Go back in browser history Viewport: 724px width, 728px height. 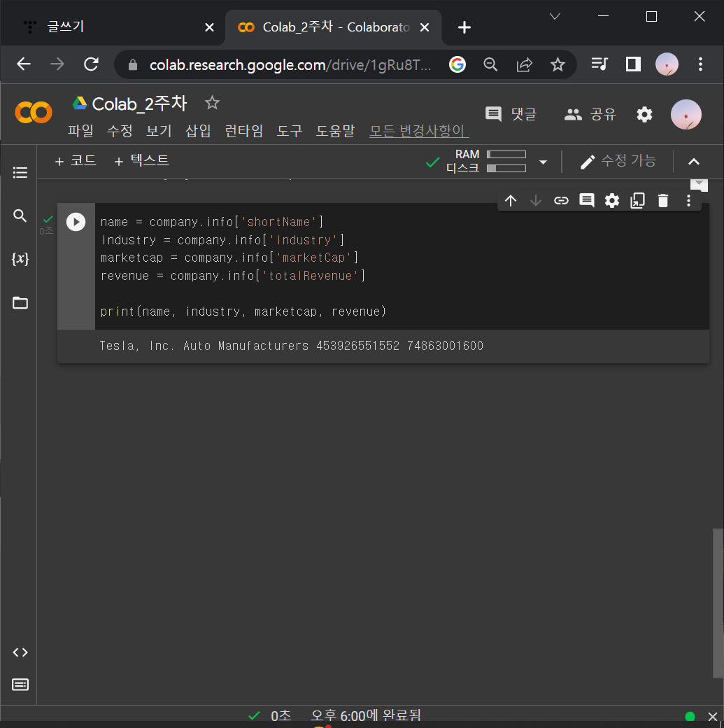(x=24, y=64)
